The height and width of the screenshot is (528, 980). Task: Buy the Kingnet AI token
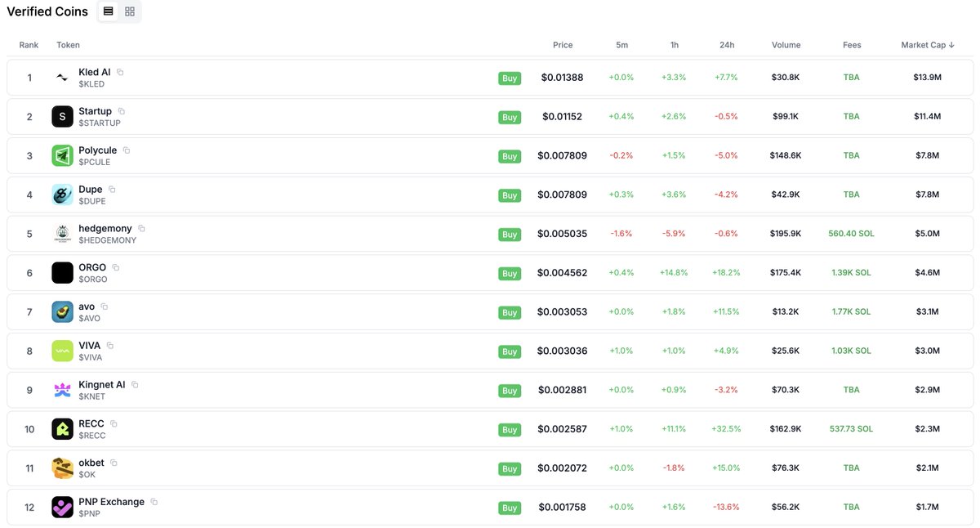510,391
